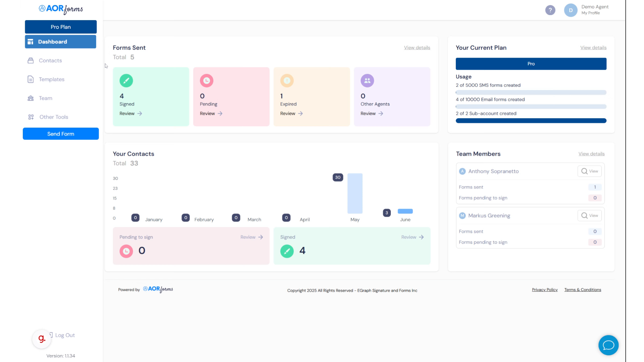Click the green Signed pen icon
Viewport: 644px width, 362px height.
click(x=126, y=80)
